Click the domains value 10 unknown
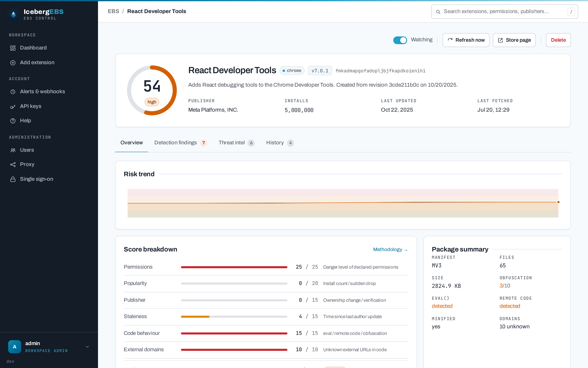 pos(514,327)
